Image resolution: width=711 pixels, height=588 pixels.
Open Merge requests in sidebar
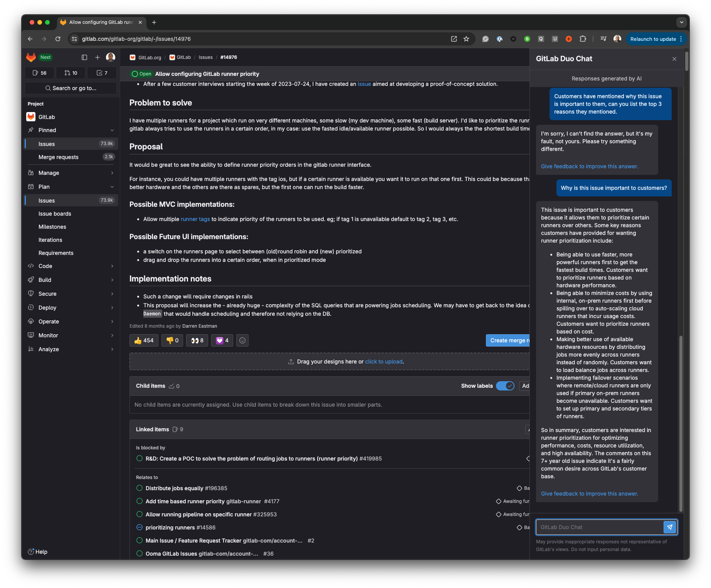[x=71, y=157]
